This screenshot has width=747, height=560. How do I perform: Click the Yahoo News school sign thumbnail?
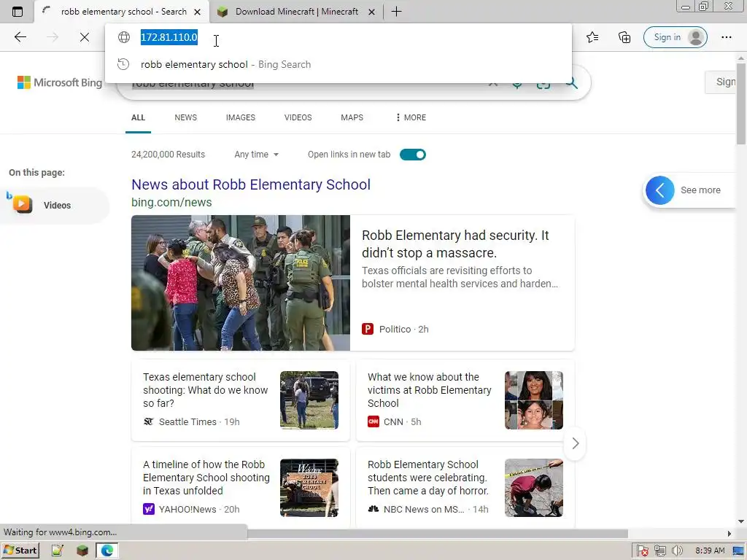point(309,488)
